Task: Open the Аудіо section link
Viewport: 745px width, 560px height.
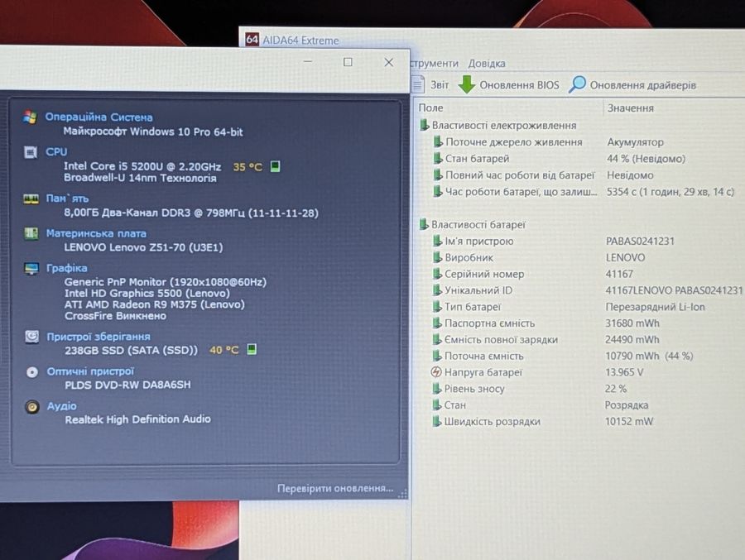Action: click(62, 406)
